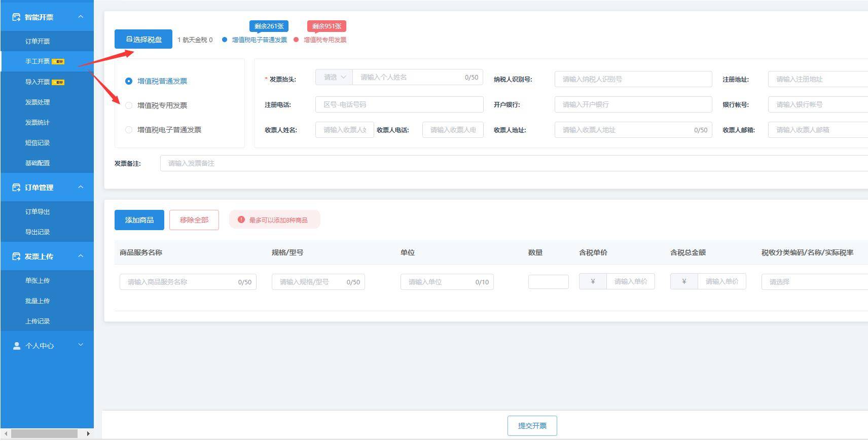
Task: Click the 添加商品 button
Action: (139, 220)
